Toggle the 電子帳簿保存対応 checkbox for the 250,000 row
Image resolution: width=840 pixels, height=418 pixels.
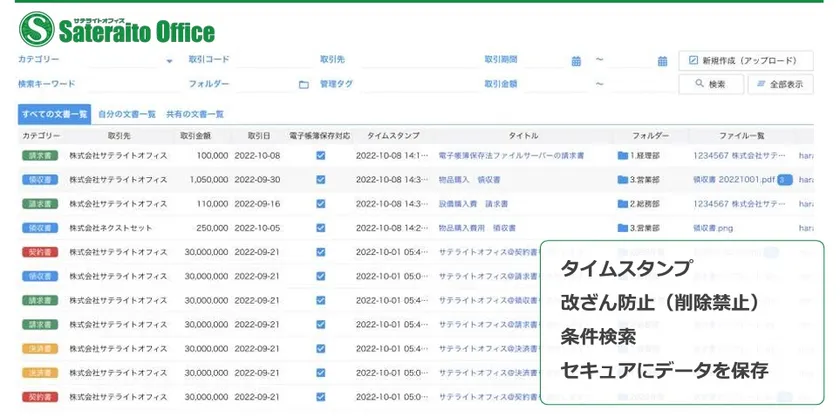pos(320,228)
